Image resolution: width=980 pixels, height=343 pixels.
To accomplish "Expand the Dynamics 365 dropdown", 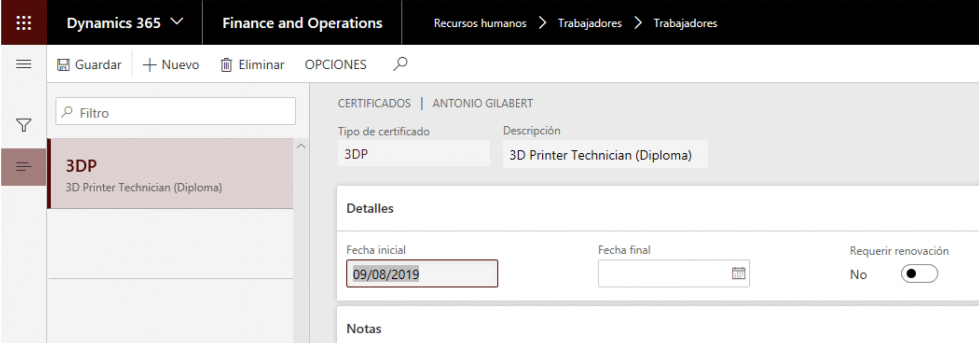I will (177, 22).
